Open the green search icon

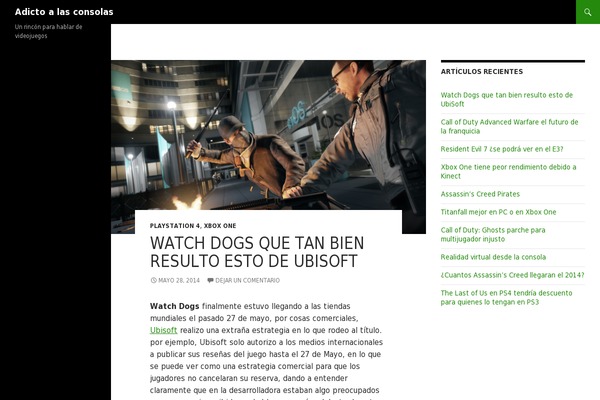pyautogui.click(x=588, y=12)
